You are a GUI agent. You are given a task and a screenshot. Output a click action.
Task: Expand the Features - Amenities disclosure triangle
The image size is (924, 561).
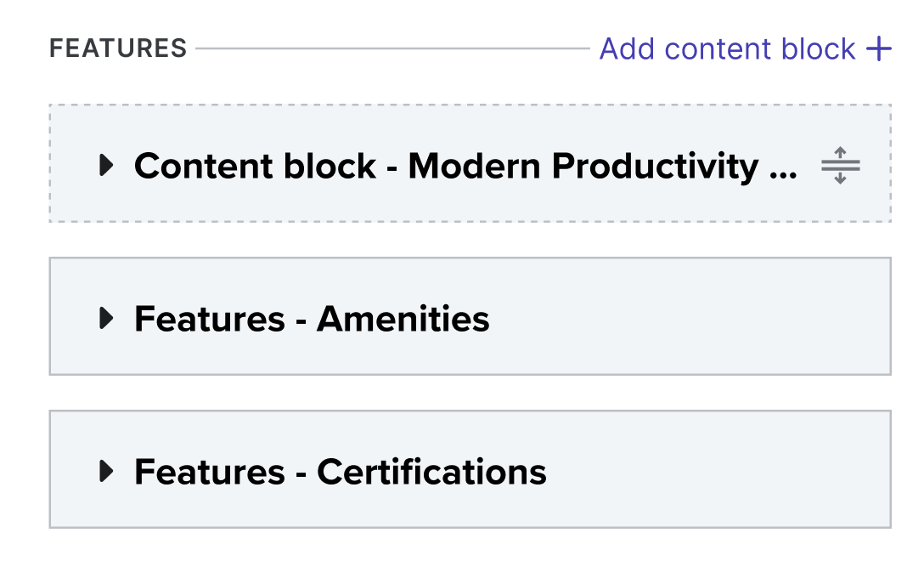(x=106, y=319)
